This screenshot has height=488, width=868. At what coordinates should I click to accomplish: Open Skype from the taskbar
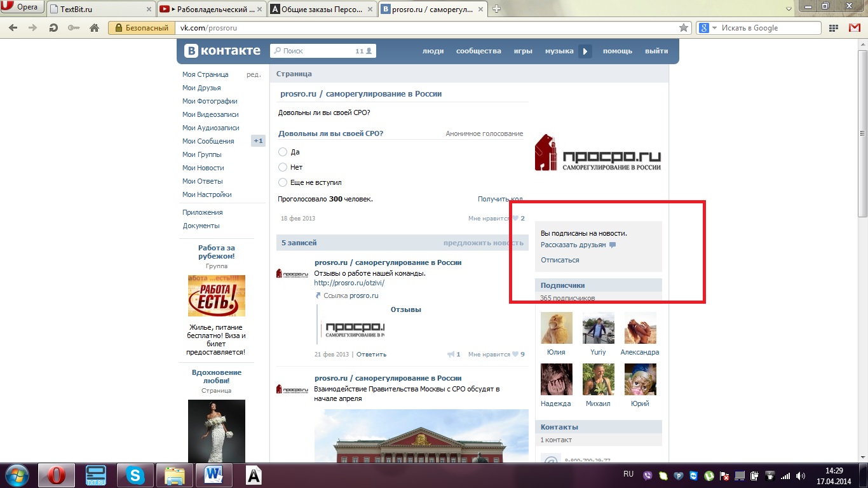[x=135, y=475]
